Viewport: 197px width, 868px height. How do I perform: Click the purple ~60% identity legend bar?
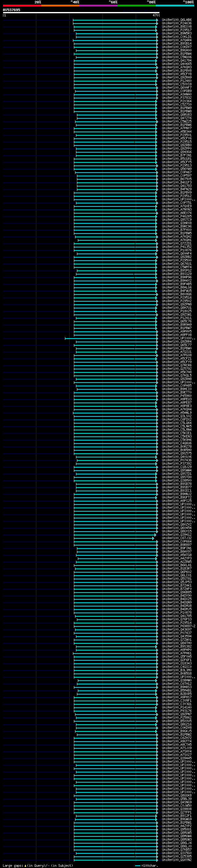pyautogui.click(x=99, y=6)
